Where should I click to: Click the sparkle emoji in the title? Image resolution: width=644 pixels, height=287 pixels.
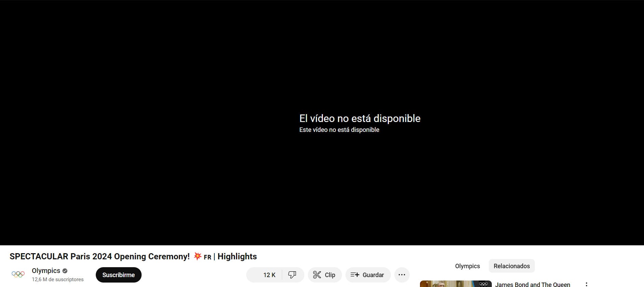tap(198, 256)
